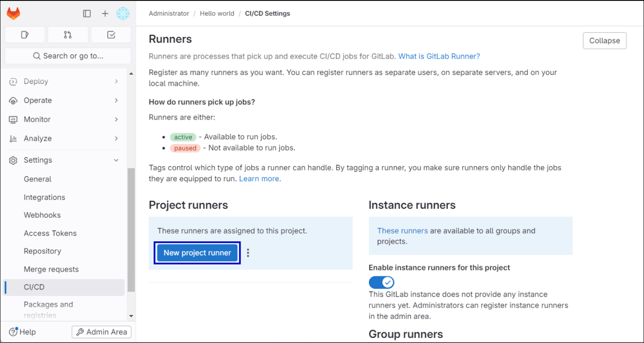Open General settings page
This screenshot has height=343, width=644.
point(64,179)
